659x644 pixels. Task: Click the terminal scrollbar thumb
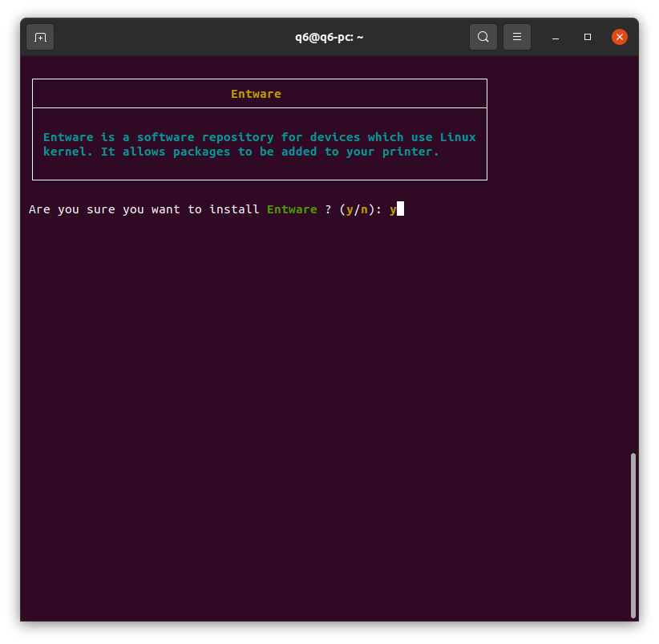[x=633, y=535]
